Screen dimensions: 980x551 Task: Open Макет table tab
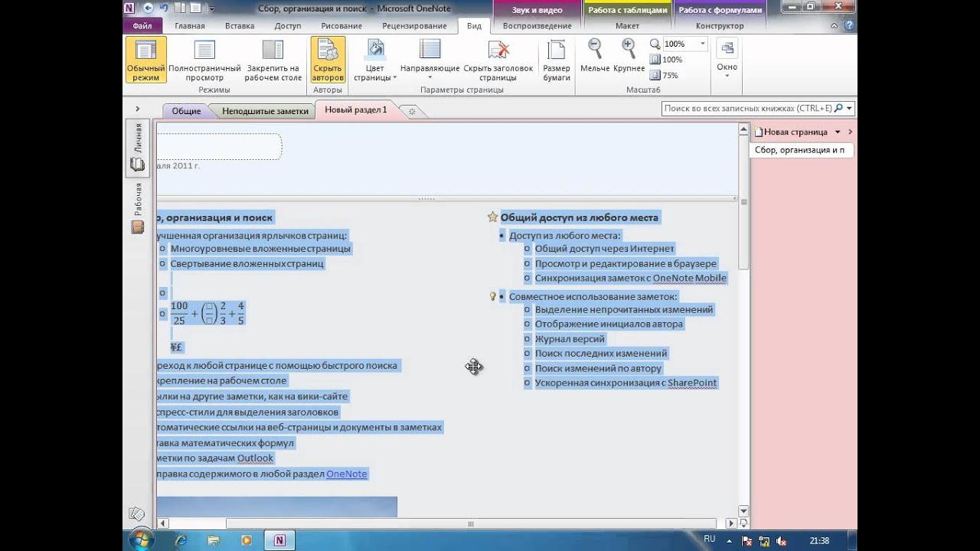coord(627,26)
